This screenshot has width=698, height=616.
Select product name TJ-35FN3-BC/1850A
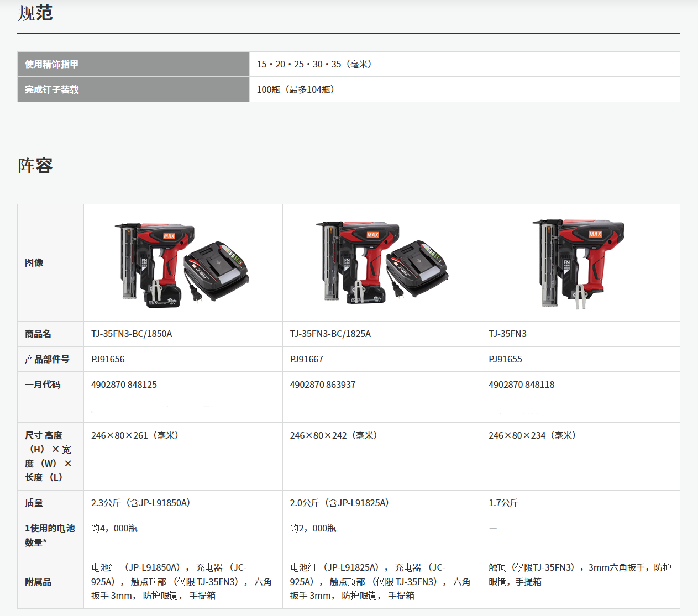click(x=132, y=334)
